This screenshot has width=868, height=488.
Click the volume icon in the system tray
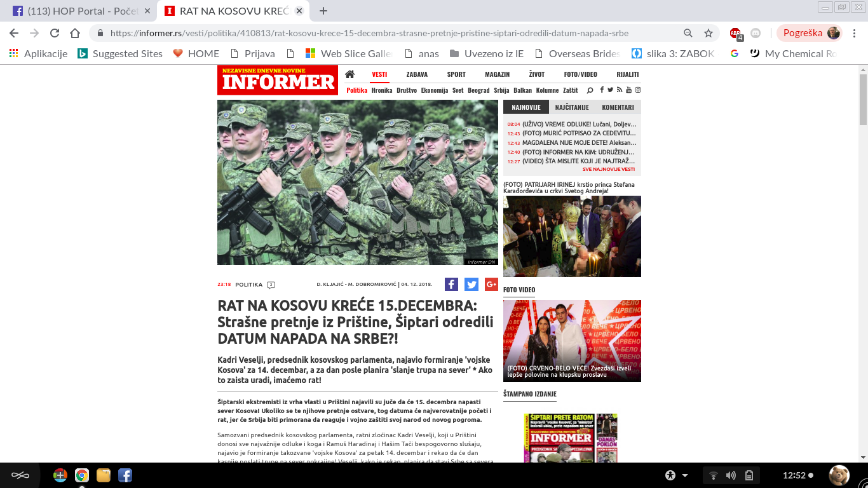click(x=731, y=474)
